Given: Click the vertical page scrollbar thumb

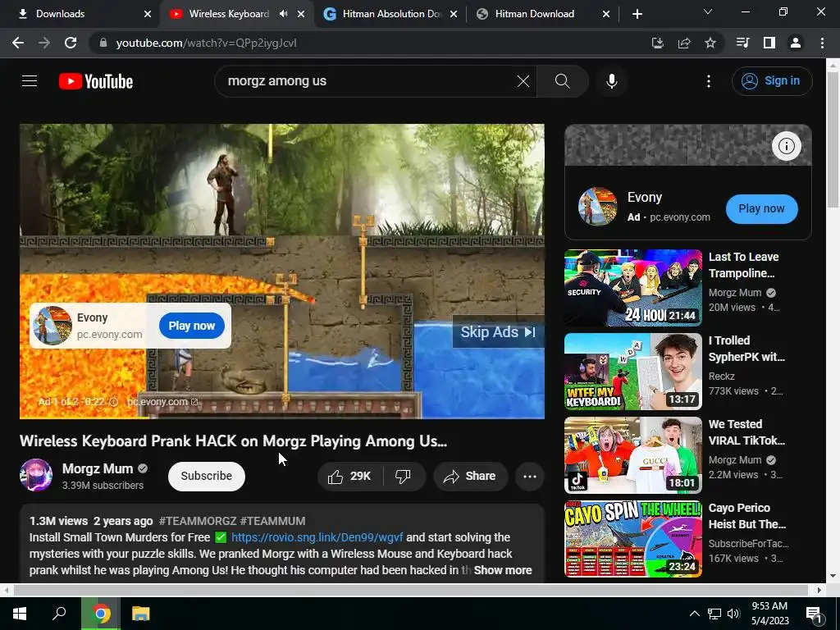Looking at the screenshot, I should 833,139.
